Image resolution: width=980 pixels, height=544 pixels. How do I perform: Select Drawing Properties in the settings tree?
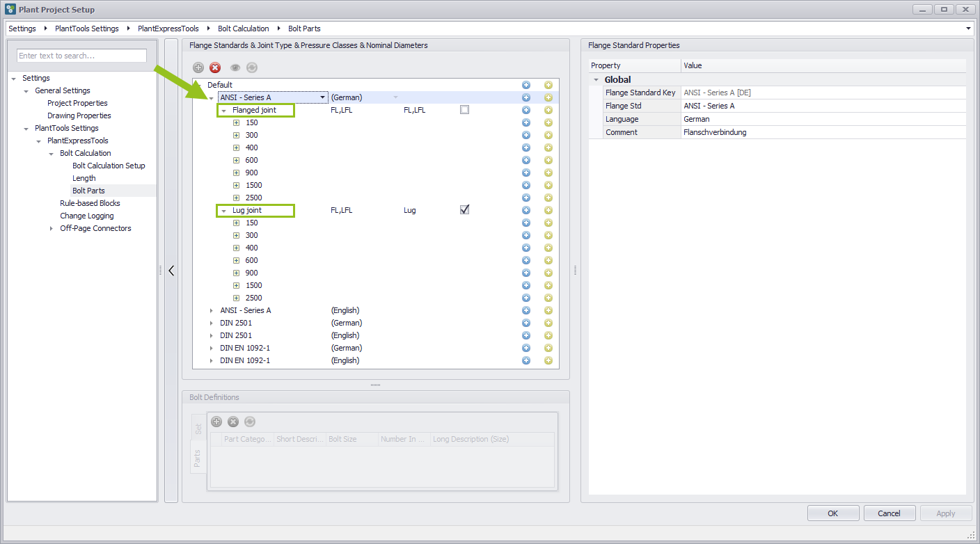tap(79, 115)
